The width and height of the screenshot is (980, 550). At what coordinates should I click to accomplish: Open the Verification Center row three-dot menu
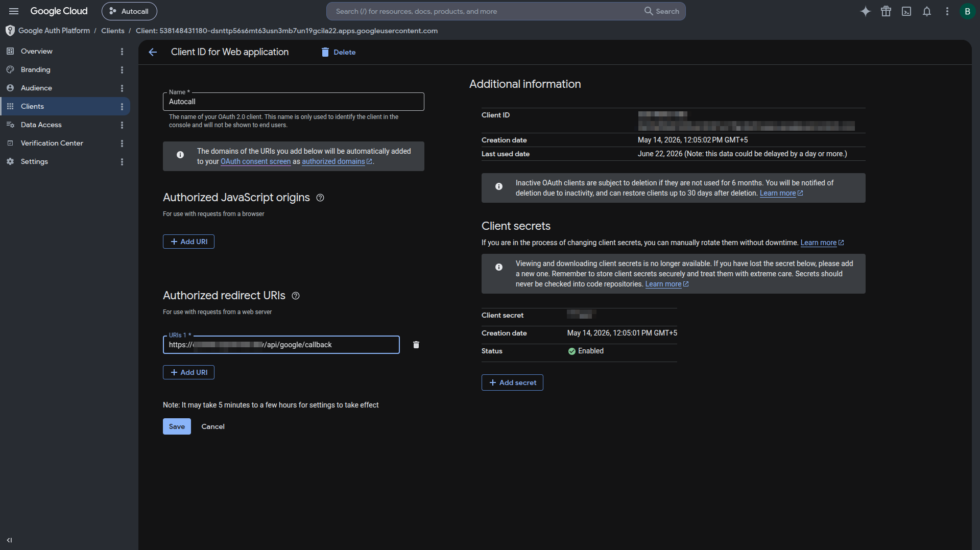[x=122, y=144]
